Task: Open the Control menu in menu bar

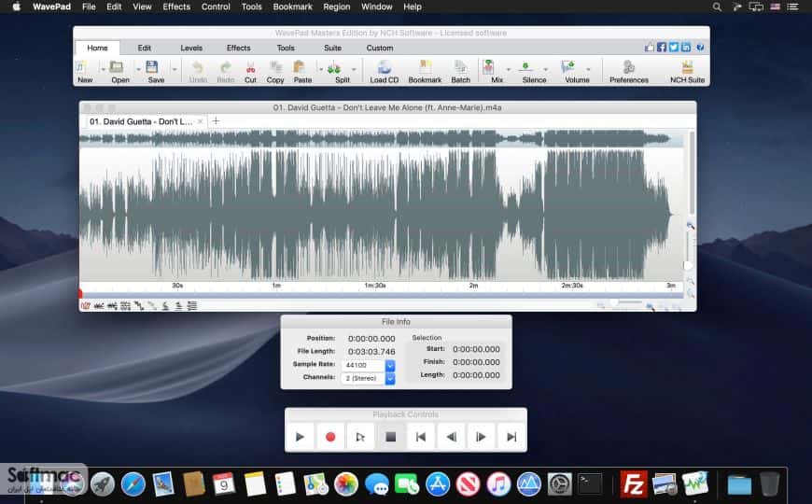Action: coord(216,7)
